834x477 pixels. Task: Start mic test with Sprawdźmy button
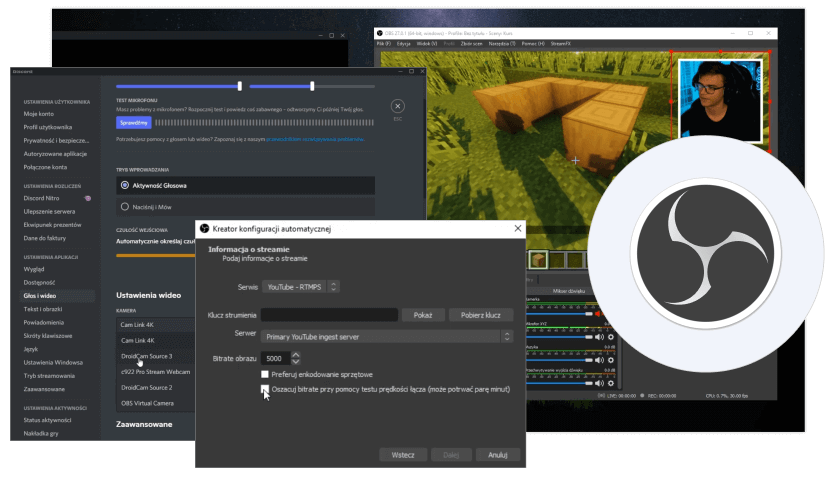coord(134,123)
